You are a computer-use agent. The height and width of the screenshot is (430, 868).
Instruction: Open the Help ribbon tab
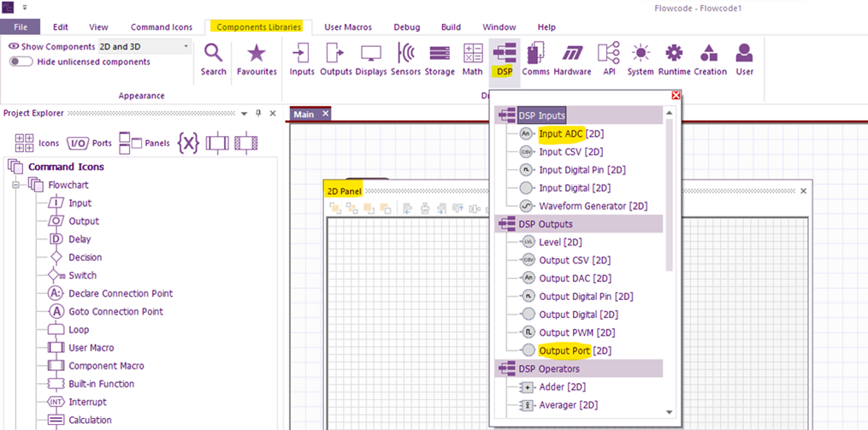(547, 27)
